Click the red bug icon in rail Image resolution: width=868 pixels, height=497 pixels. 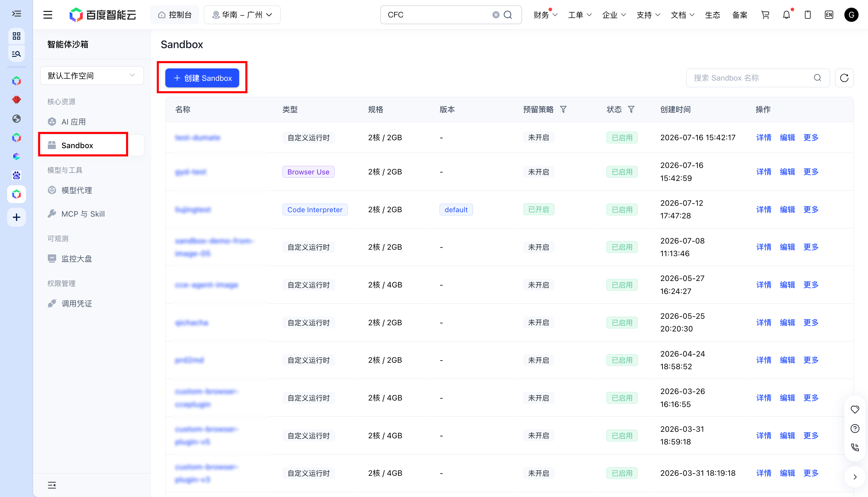click(x=17, y=100)
